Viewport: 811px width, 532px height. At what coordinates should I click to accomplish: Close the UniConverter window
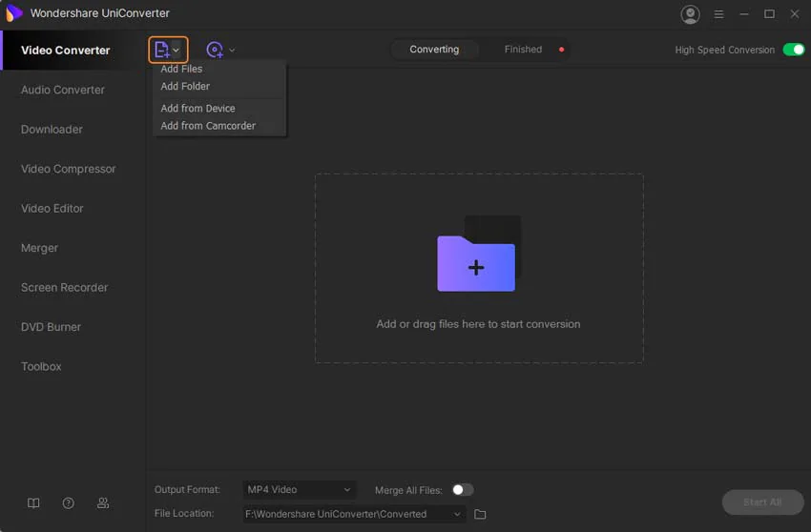pos(795,14)
